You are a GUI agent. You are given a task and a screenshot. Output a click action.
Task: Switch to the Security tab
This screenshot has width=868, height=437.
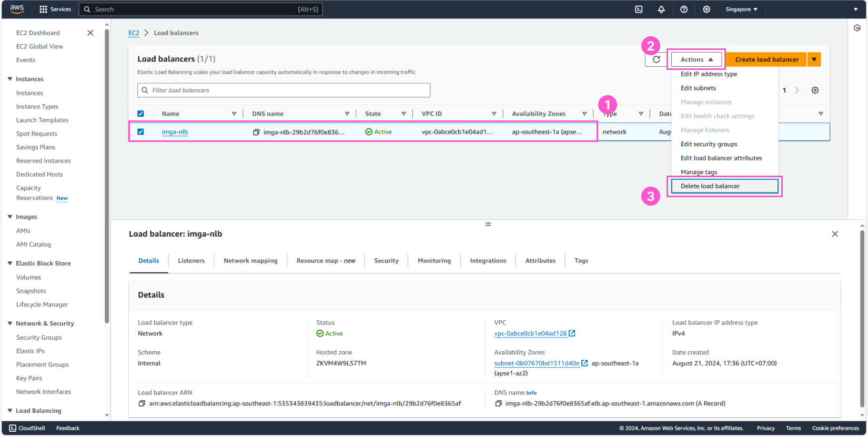click(x=386, y=261)
